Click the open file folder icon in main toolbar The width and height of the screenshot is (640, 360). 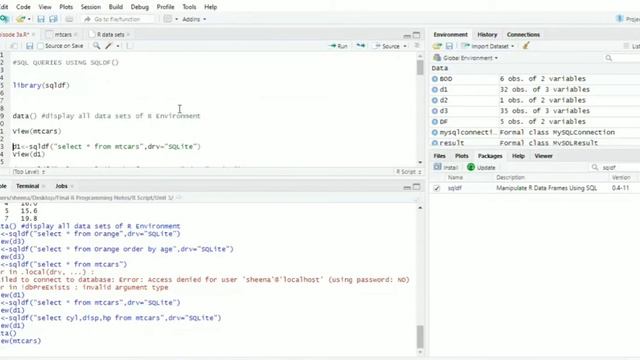pos(20,19)
